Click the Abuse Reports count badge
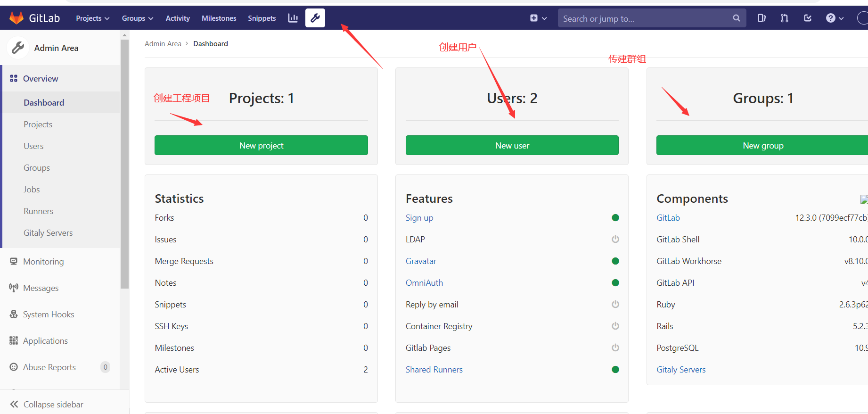 coord(105,367)
